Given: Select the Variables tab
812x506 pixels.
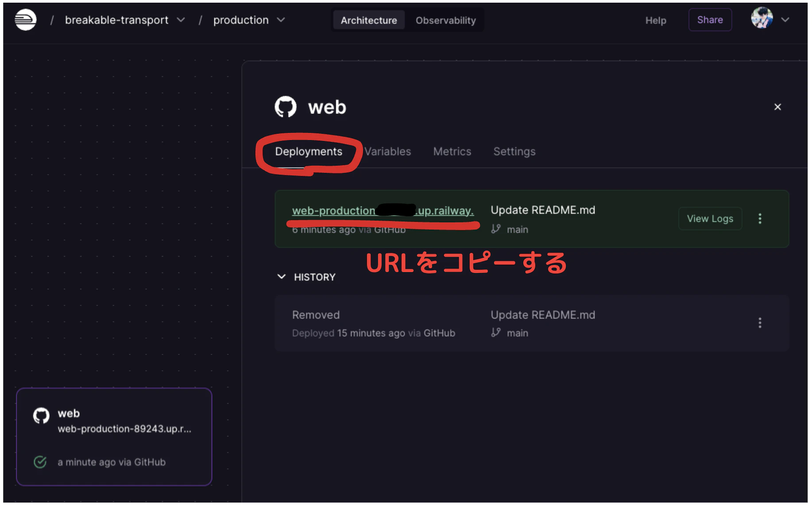Looking at the screenshot, I should click(388, 152).
